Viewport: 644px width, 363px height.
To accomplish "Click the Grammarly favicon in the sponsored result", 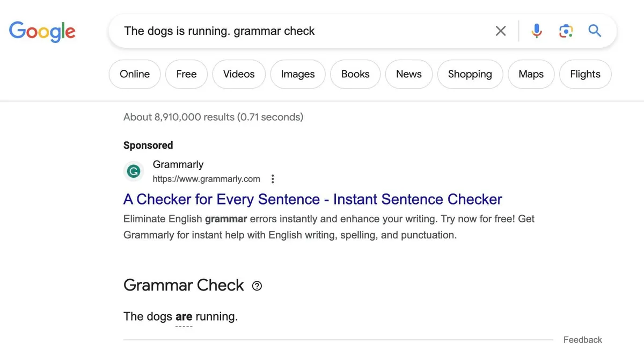I will click(x=133, y=171).
